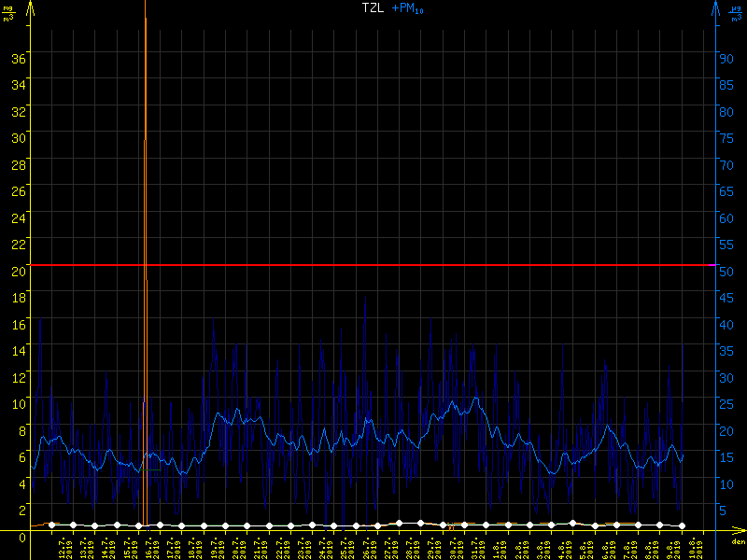This screenshot has height=560, width=747.
Task: Click the last white data point marker
Action: coord(682,526)
